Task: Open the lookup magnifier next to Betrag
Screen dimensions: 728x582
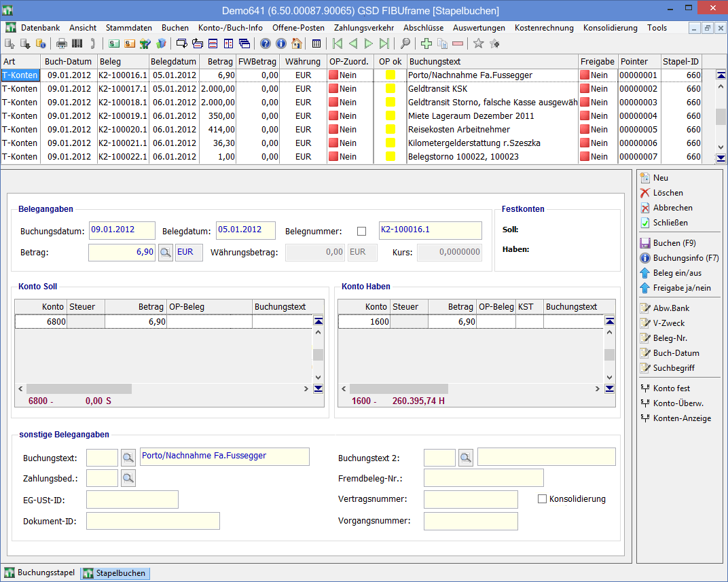Action: 165,253
